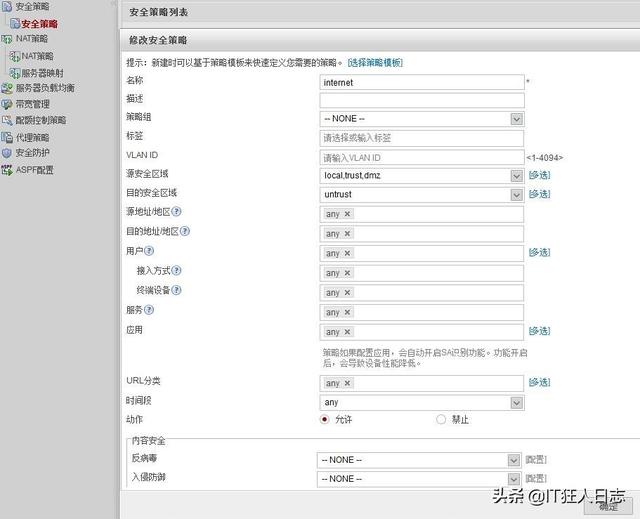
Task: Remove the any tag in 目的地址/地区
Action: point(347,233)
